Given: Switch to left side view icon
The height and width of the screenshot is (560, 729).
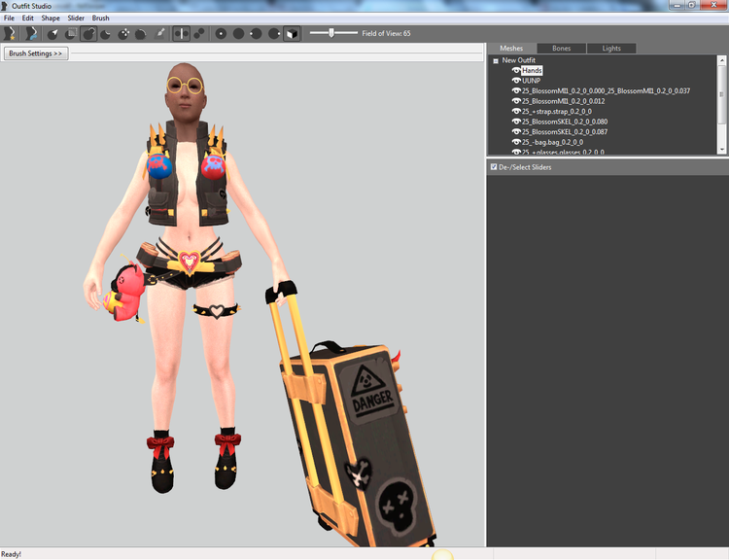Looking at the screenshot, I should [x=257, y=33].
